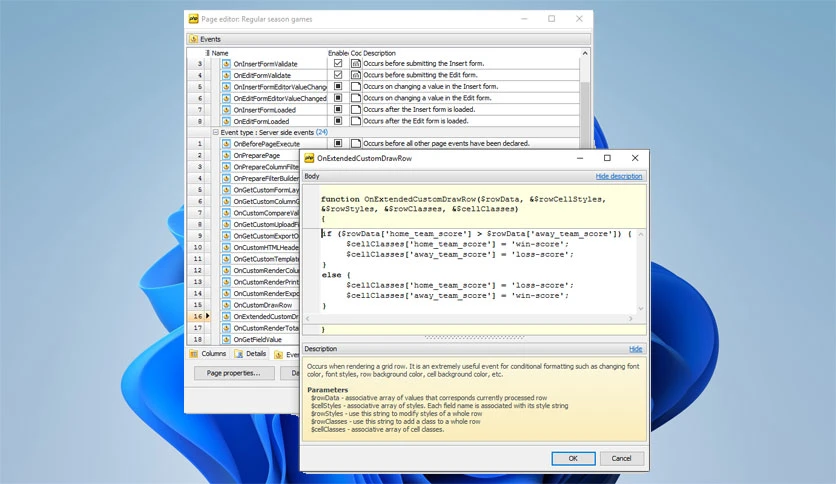Viewport: 836px width, 484px height.
Task: Toggle Enabled checkbox for OnEditFormEditorValueChanged
Action: point(338,98)
